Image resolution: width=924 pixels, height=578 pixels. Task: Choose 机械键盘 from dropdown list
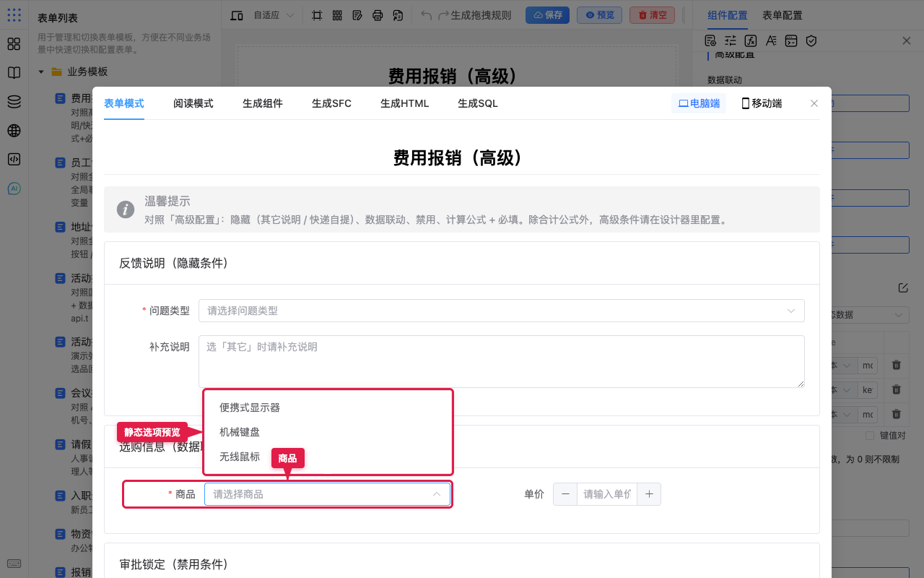[328, 432]
